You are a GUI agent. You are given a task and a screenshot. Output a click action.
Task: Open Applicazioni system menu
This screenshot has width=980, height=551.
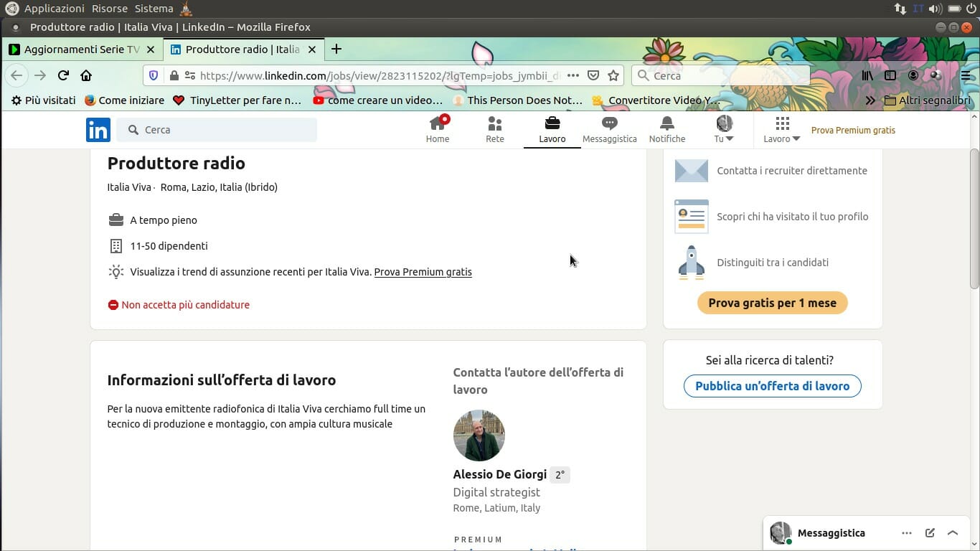[x=55, y=9]
